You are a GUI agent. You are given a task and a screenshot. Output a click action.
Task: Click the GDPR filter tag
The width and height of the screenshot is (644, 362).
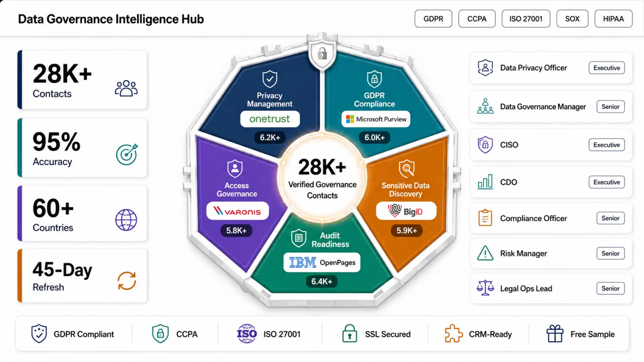433,19
